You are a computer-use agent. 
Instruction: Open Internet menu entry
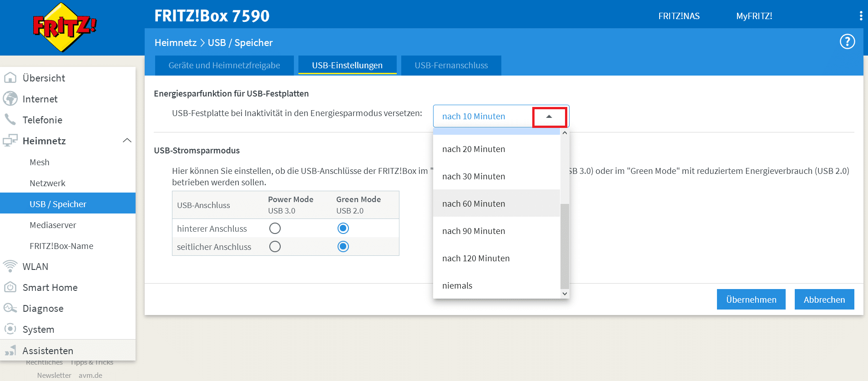point(68,99)
